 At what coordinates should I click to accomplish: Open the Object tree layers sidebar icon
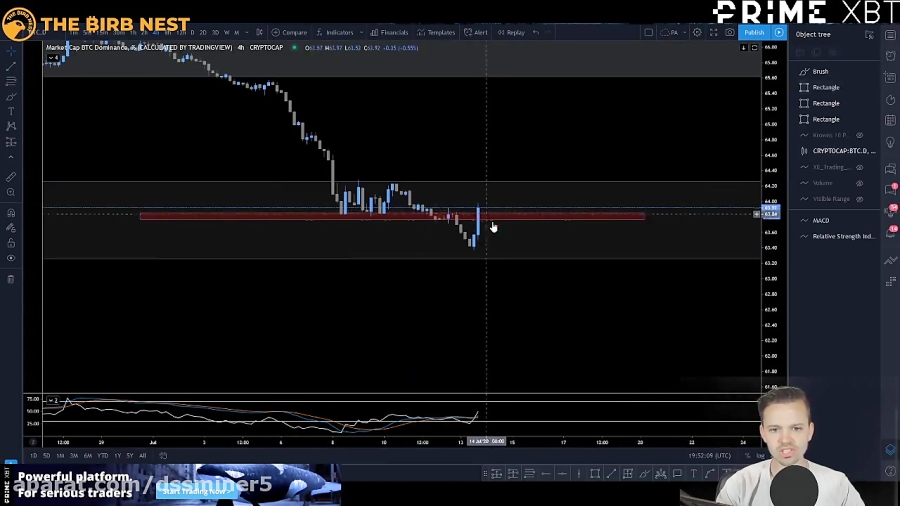[890, 449]
